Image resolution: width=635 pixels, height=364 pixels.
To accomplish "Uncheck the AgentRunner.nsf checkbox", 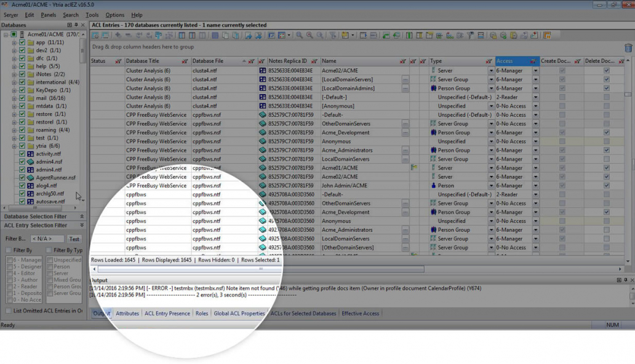I will tap(22, 178).
